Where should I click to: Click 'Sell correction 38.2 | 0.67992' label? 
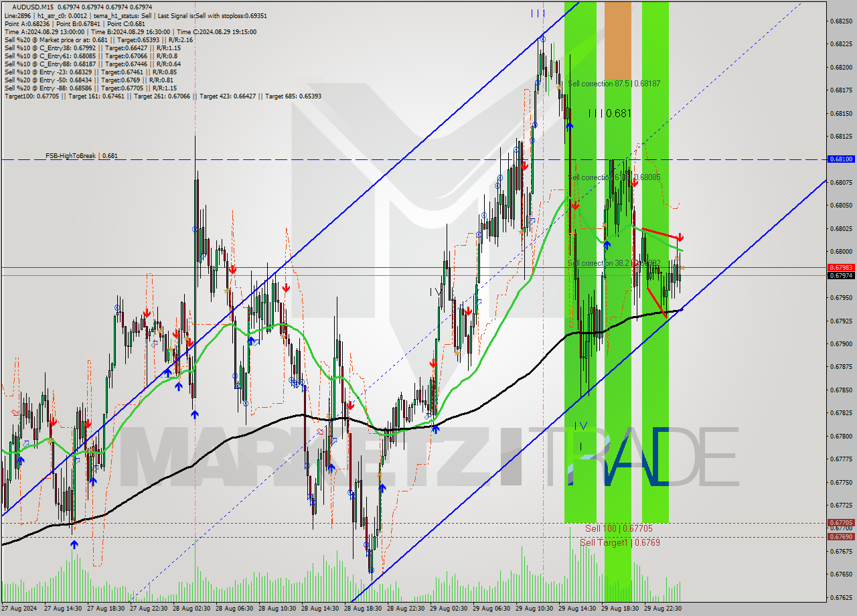point(614,263)
